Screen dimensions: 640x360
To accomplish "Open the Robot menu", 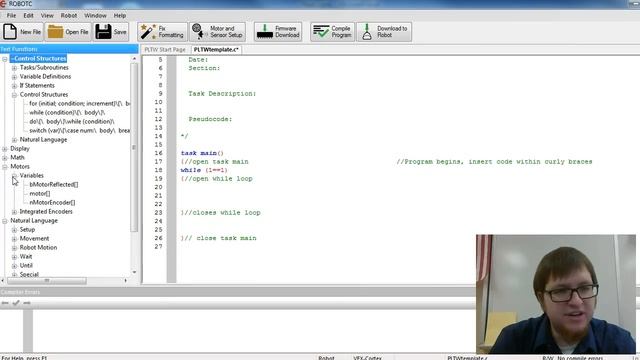I will (x=69, y=16).
